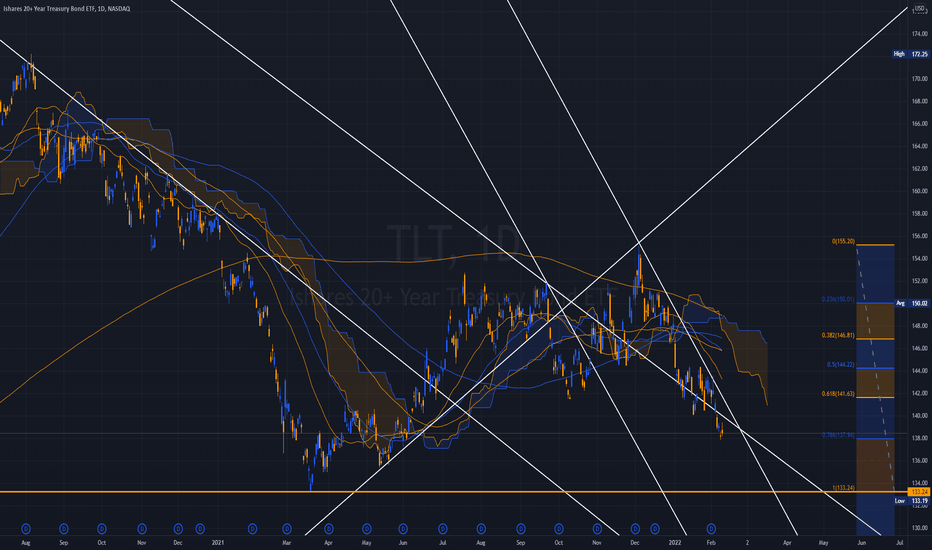Open the September 2020 dividend marker
Image resolution: width=932 pixels, height=550 pixels.
pyautogui.click(x=64, y=528)
